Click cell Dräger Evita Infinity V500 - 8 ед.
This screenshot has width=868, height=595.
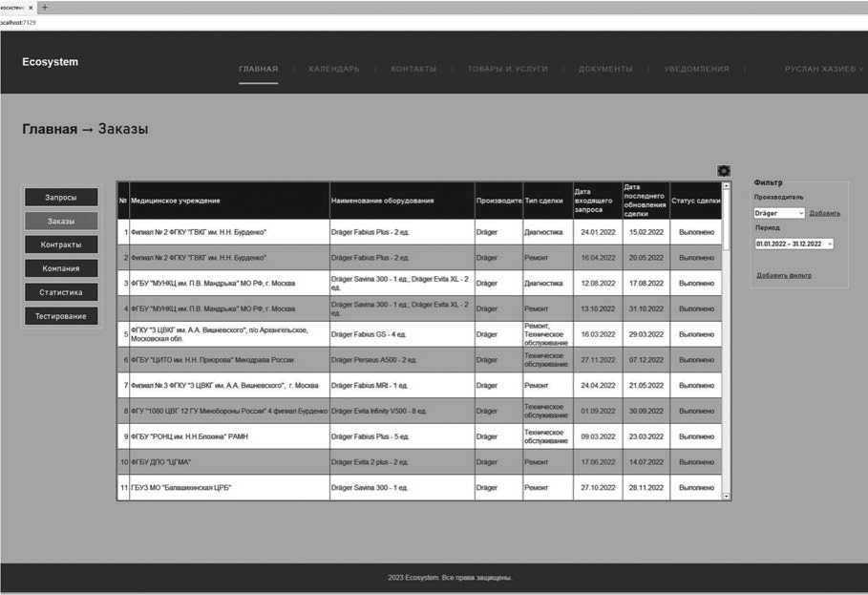coord(402,412)
